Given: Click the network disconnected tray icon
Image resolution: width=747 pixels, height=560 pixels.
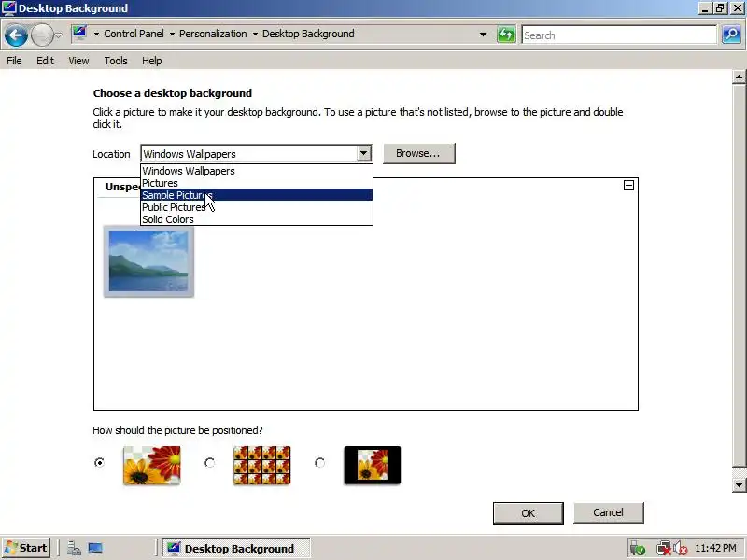Looking at the screenshot, I should (x=664, y=549).
